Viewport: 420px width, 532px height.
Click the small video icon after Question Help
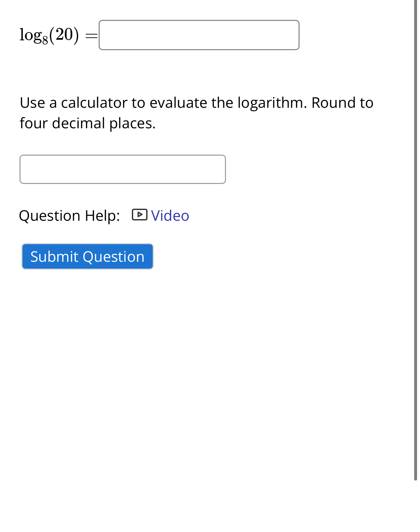click(140, 215)
